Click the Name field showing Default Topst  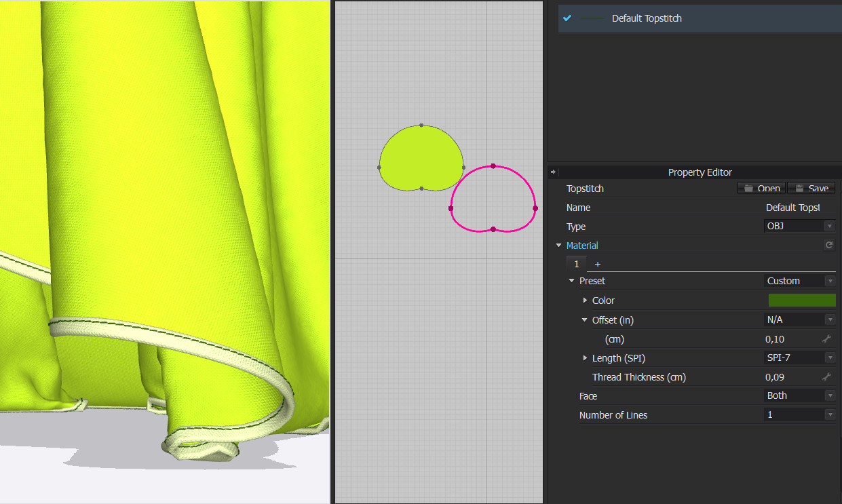792,208
